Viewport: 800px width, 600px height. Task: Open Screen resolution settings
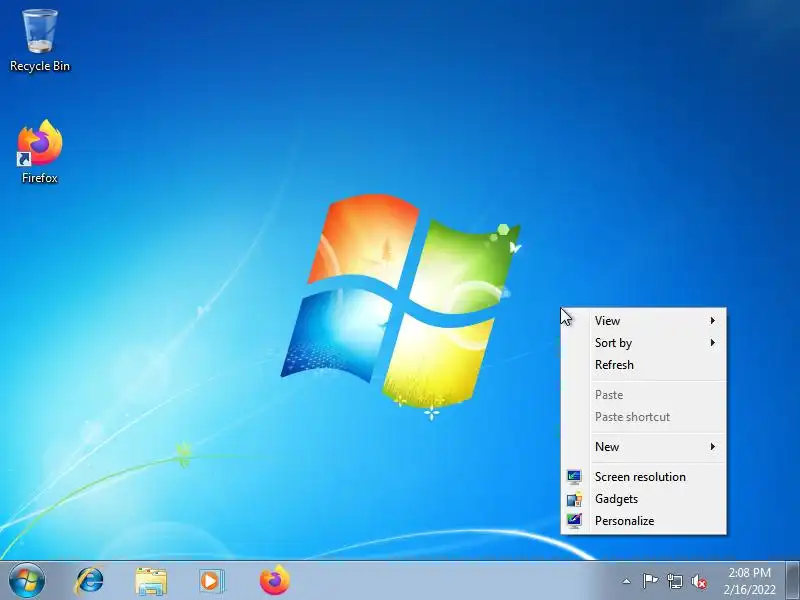[643, 476]
